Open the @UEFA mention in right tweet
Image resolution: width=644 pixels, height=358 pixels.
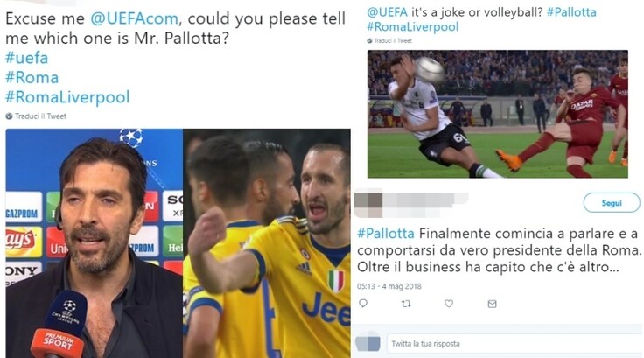coord(388,12)
